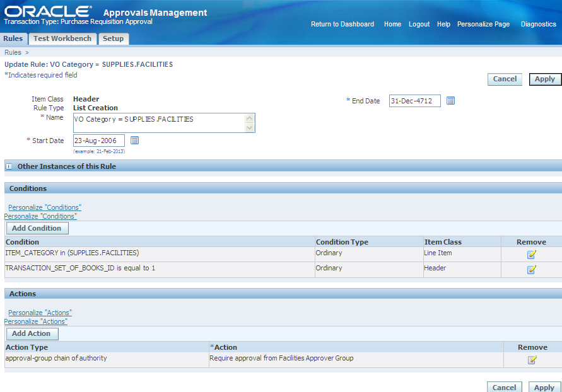The height and width of the screenshot is (392, 562).
Task: Focus the End Date input field
Action: pos(414,101)
